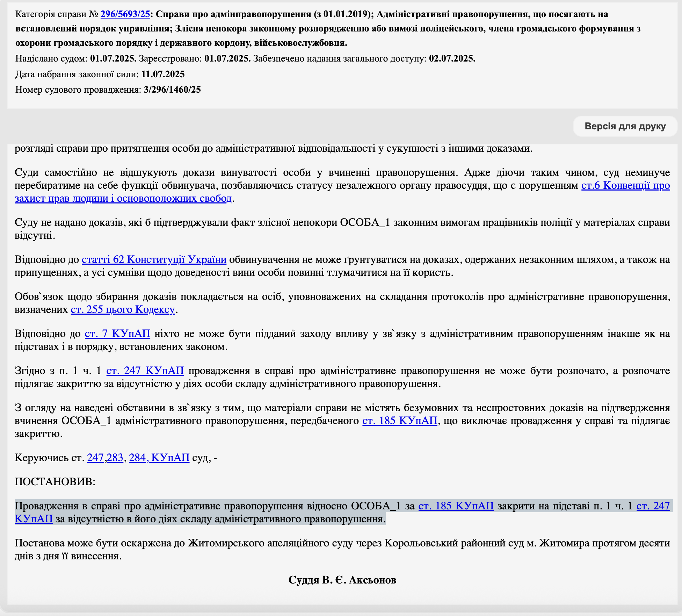The width and height of the screenshot is (682, 616).
Task: Open highlighted ст. 247 КУпАП link in ruling
Action: pos(653,506)
